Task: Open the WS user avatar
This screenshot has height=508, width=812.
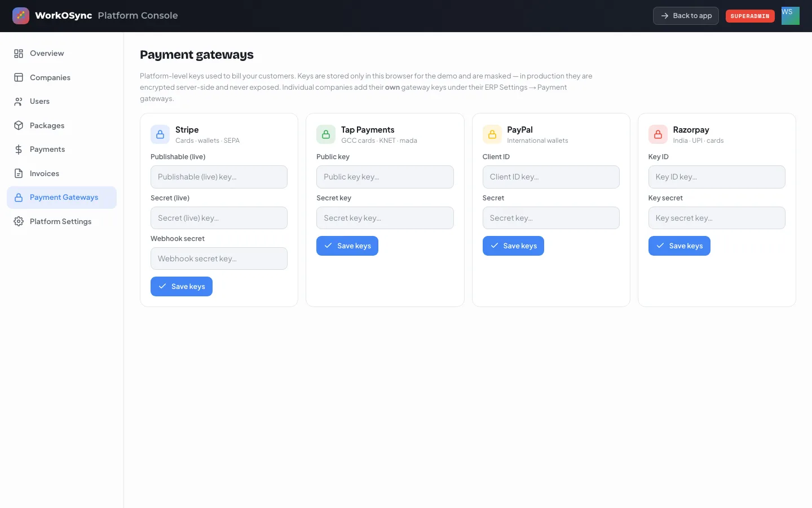Action: point(790,16)
